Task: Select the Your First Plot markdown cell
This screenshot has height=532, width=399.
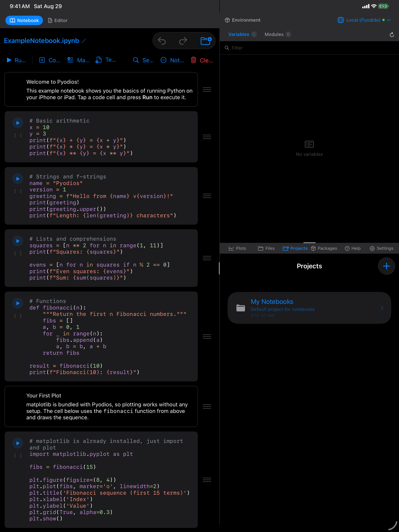Action: click(x=101, y=407)
